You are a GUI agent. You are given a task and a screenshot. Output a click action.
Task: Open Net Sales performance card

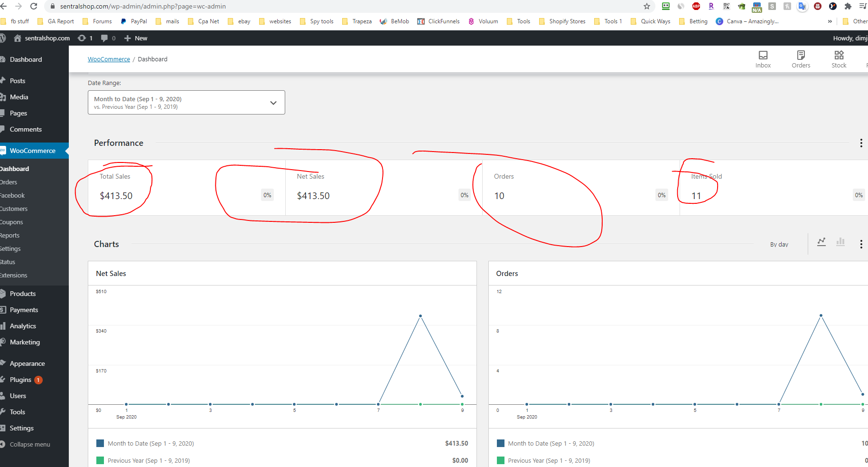coord(384,188)
